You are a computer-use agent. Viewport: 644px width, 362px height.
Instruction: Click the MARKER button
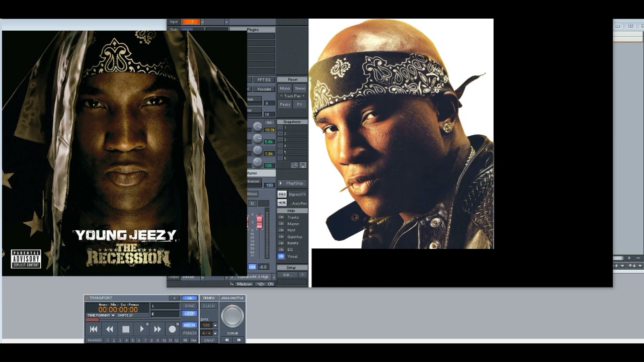tap(95, 340)
